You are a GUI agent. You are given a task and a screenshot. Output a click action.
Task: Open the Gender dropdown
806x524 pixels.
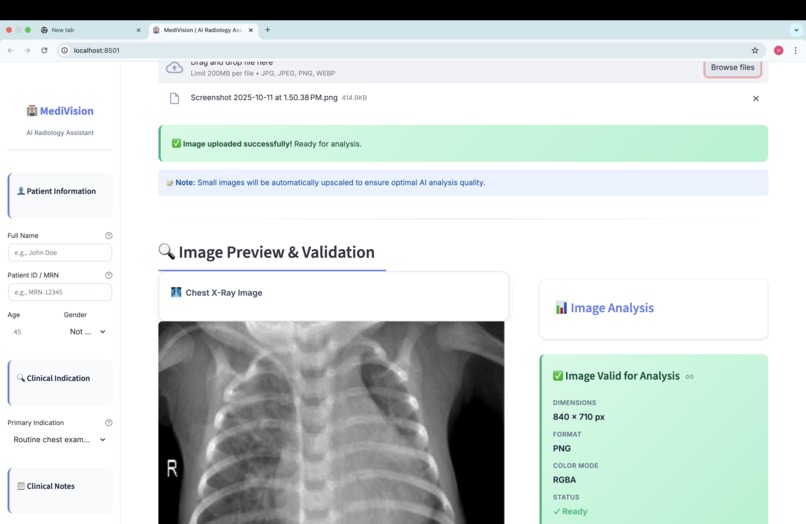[x=87, y=332]
